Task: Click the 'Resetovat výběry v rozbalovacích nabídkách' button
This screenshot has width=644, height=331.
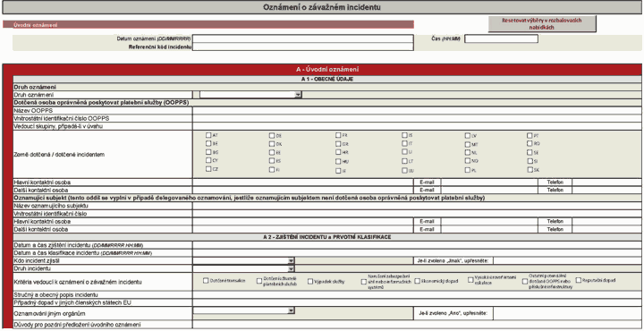Action: click(542, 24)
